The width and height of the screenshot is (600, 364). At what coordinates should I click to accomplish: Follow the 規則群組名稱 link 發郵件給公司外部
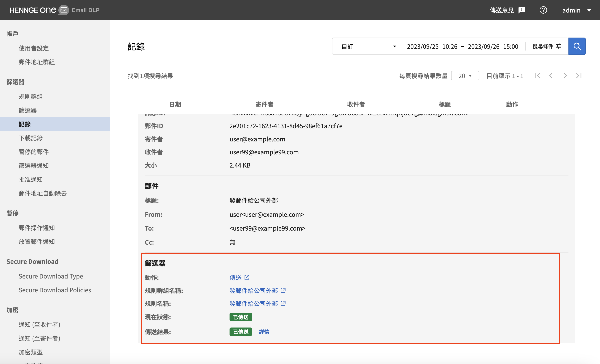click(254, 290)
